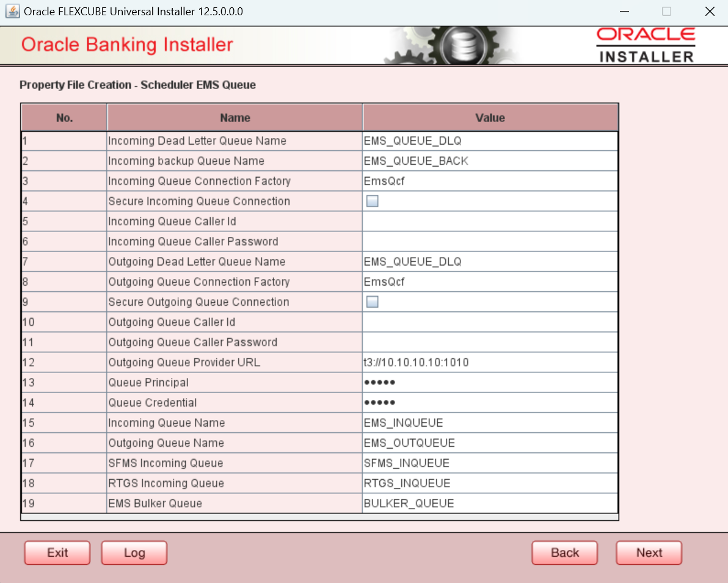This screenshot has width=728, height=583.
Task: Edit the BULKER_QUEUE value field
Action: [490, 503]
